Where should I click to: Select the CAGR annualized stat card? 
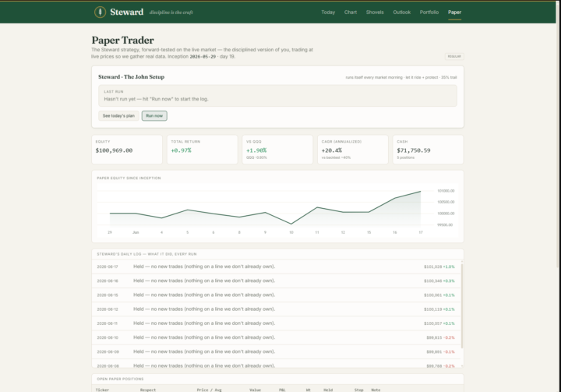[x=353, y=150]
